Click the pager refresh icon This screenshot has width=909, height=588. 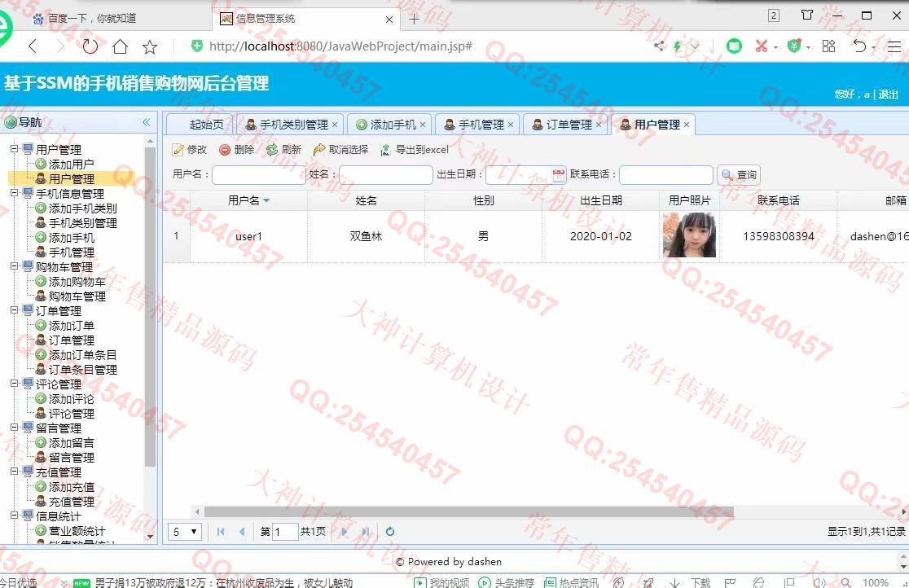coord(390,531)
